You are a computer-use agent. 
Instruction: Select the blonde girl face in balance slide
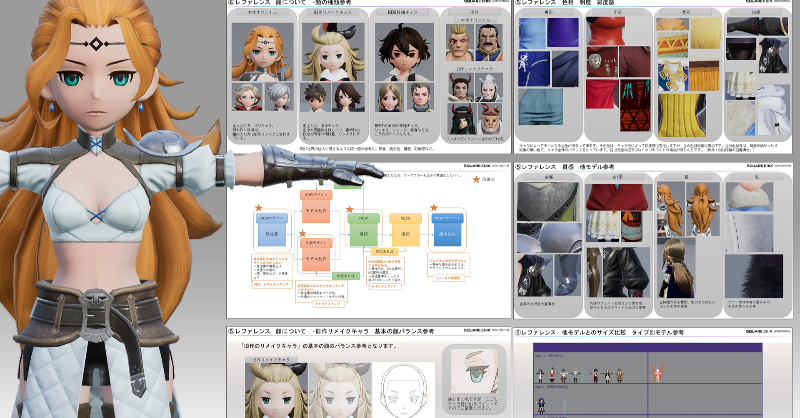click(276, 390)
